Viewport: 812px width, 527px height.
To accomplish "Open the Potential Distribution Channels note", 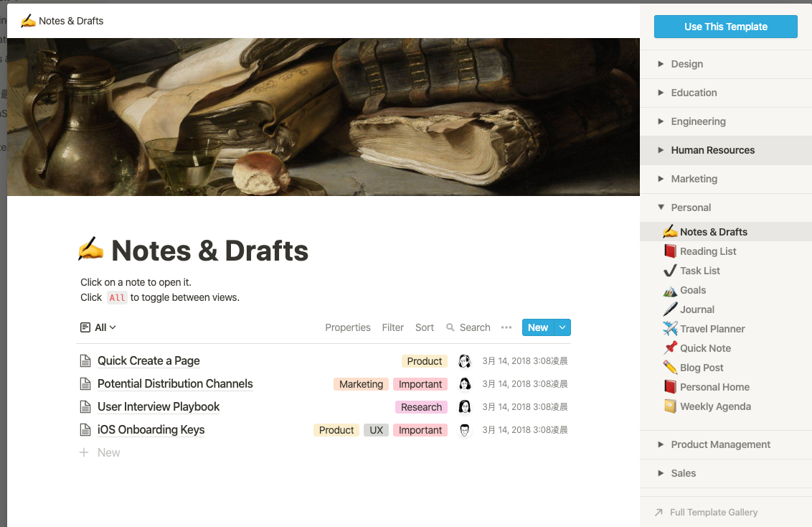I will pos(175,384).
